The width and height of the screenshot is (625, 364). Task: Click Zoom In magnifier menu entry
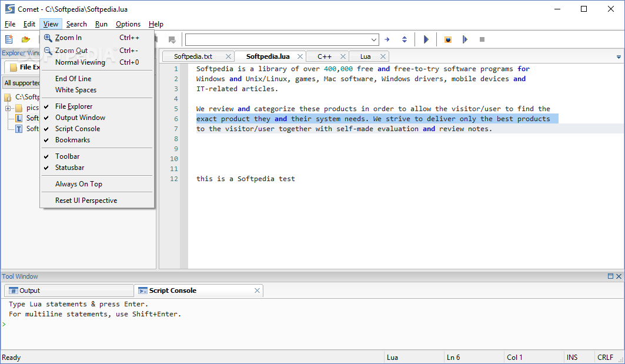tap(97, 38)
